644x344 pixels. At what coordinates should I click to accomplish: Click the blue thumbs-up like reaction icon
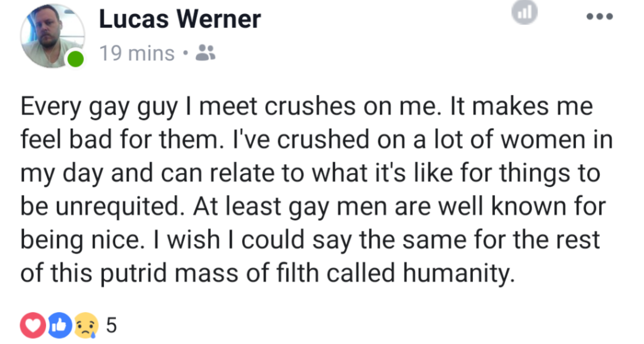pos(59,325)
